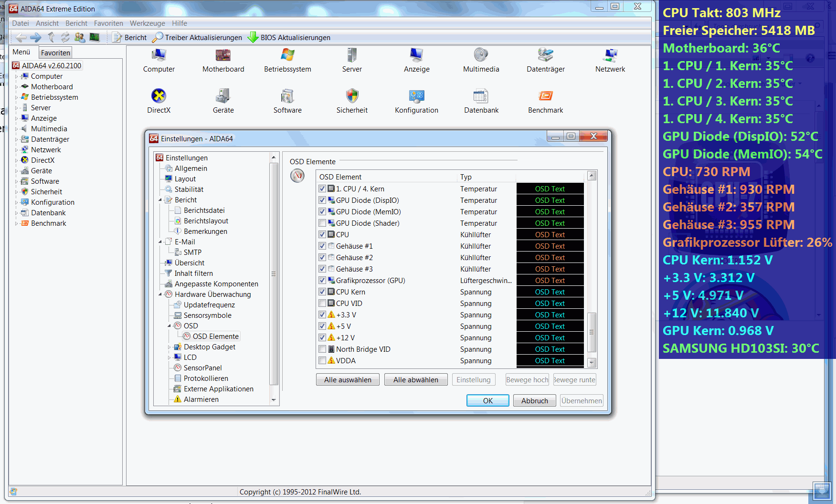
Task: Enable the CPU VID checkbox
Action: click(x=322, y=303)
